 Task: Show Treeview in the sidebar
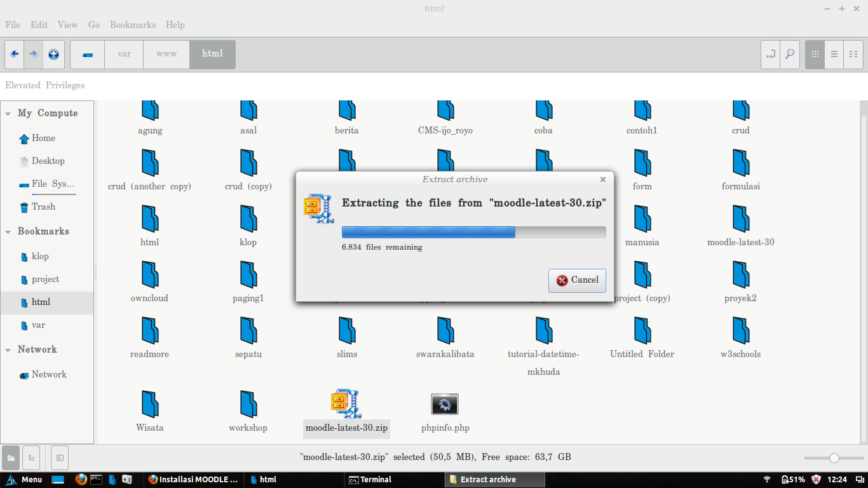(x=31, y=457)
